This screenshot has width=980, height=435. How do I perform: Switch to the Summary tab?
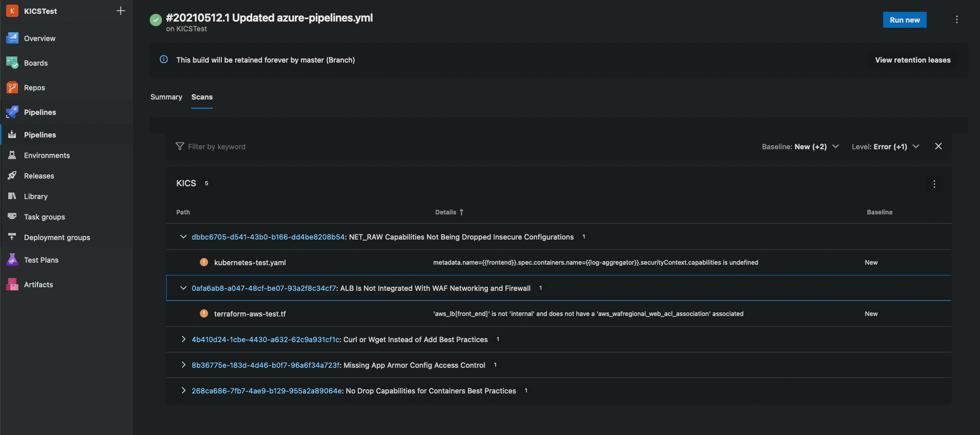point(166,97)
